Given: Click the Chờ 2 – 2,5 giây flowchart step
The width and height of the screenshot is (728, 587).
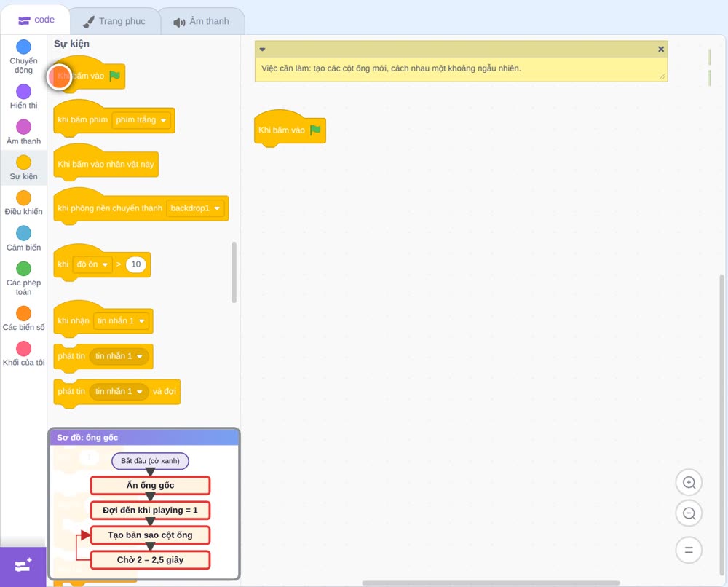Looking at the screenshot, I should [x=151, y=559].
